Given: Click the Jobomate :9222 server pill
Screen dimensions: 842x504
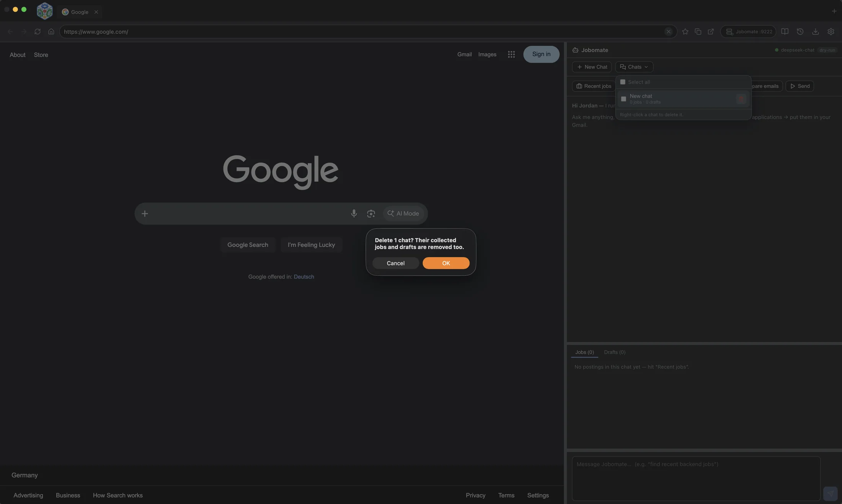Looking at the screenshot, I should (748, 32).
